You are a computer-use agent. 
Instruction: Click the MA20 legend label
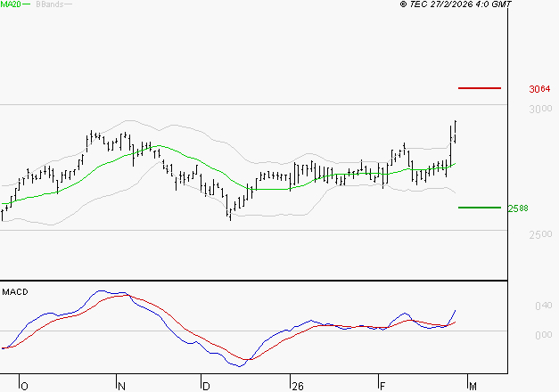[x=11, y=4]
